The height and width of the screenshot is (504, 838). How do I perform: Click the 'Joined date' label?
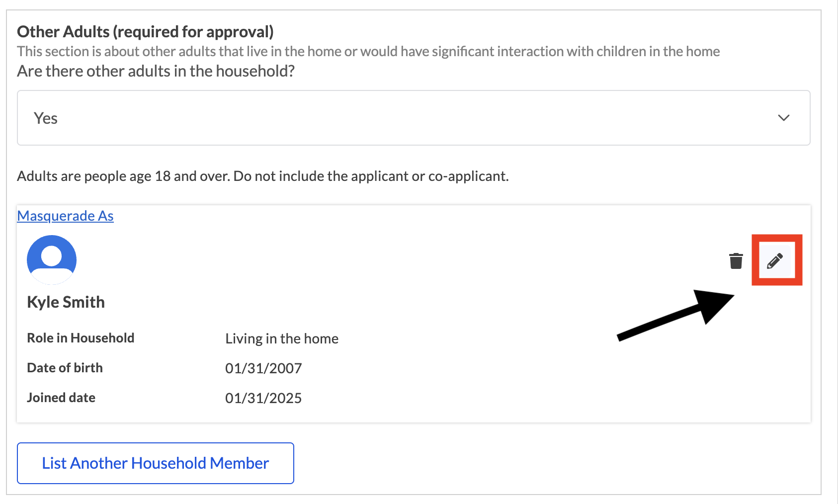pos(61,398)
